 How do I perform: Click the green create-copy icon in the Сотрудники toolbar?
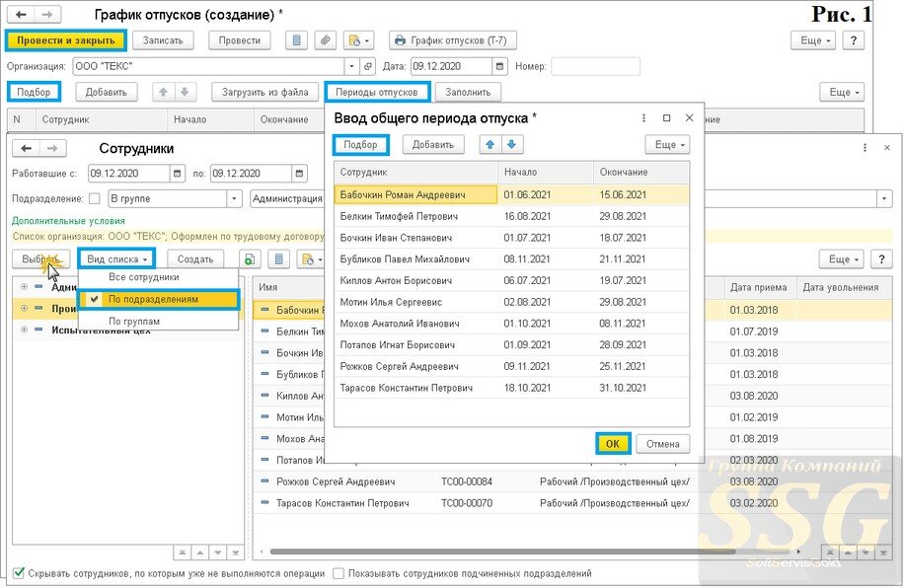point(249,259)
